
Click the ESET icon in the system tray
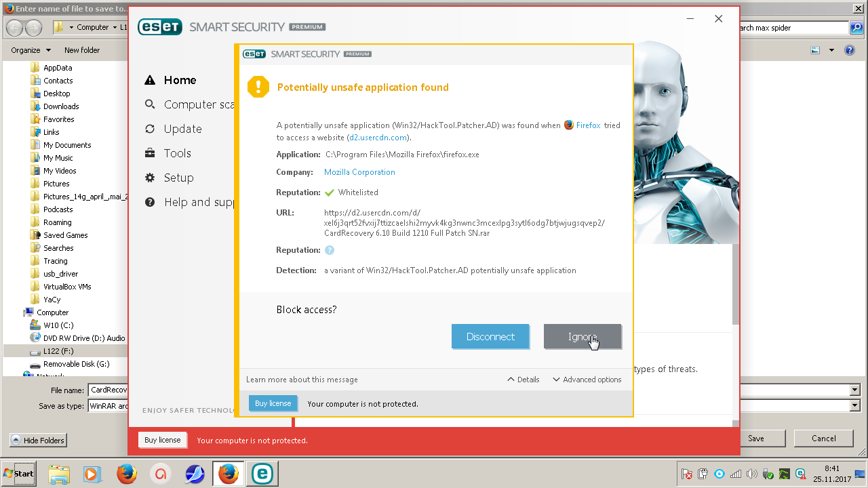[801, 474]
